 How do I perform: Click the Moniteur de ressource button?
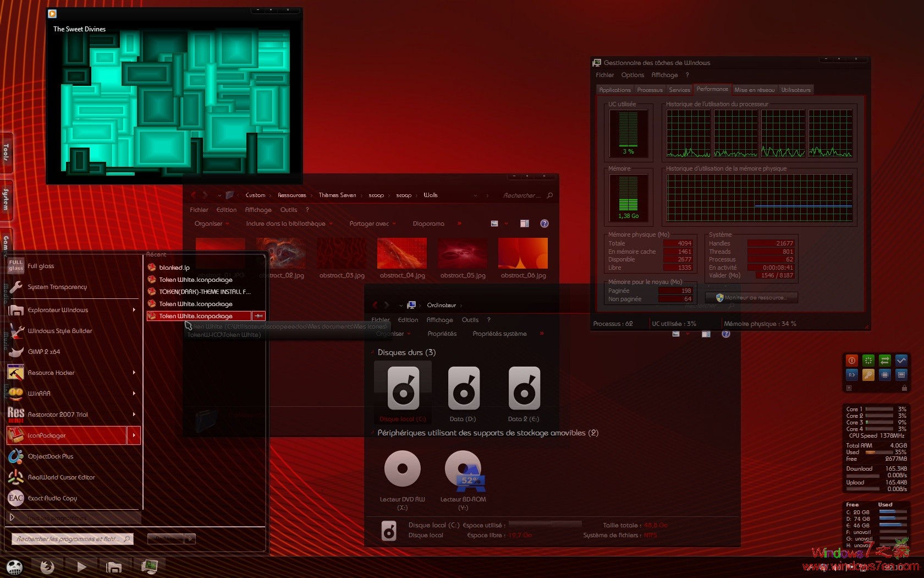tap(752, 298)
